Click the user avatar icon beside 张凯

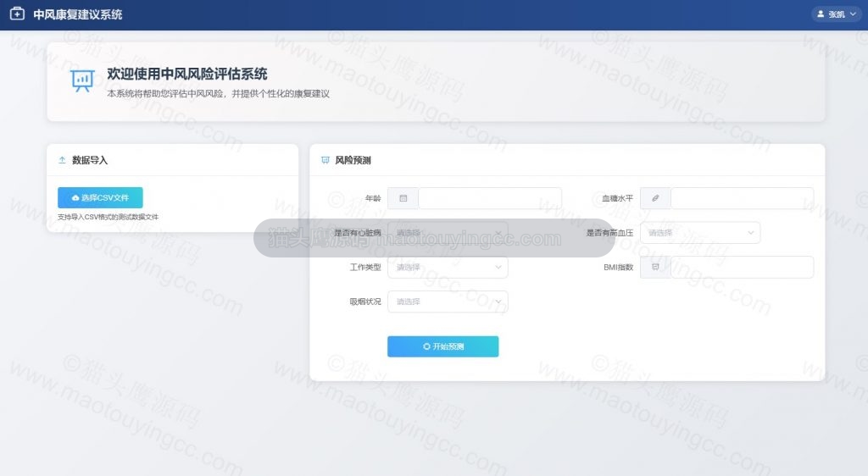tap(821, 14)
